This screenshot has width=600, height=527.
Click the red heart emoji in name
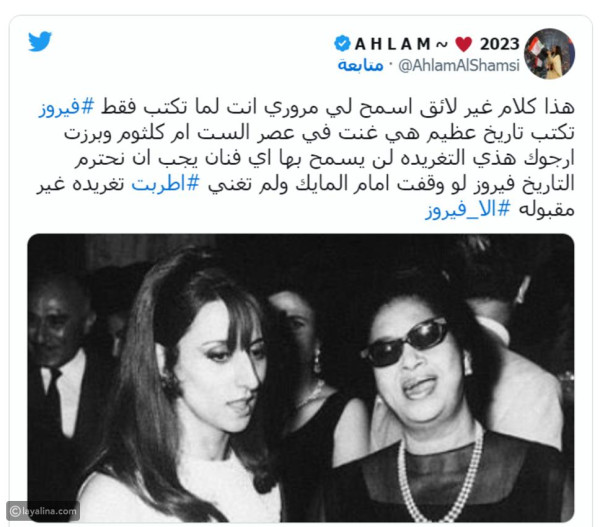pos(464,44)
